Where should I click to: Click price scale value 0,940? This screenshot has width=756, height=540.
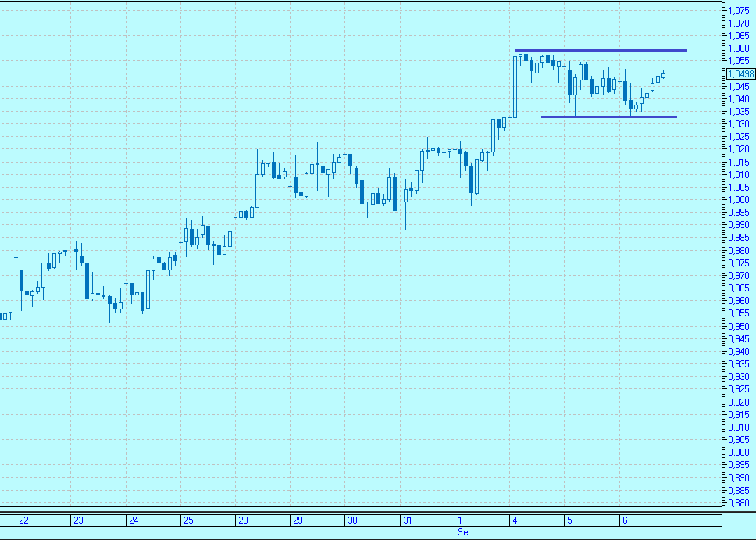click(739, 352)
